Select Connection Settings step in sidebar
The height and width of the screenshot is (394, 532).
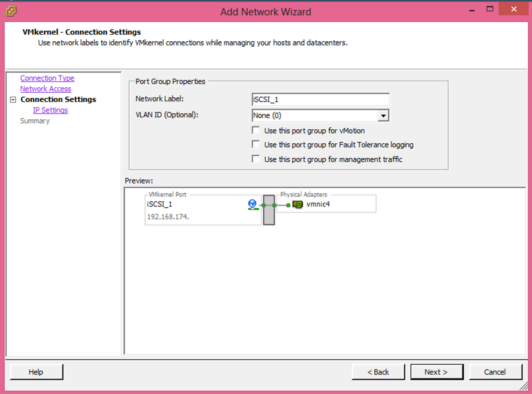pos(58,99)
